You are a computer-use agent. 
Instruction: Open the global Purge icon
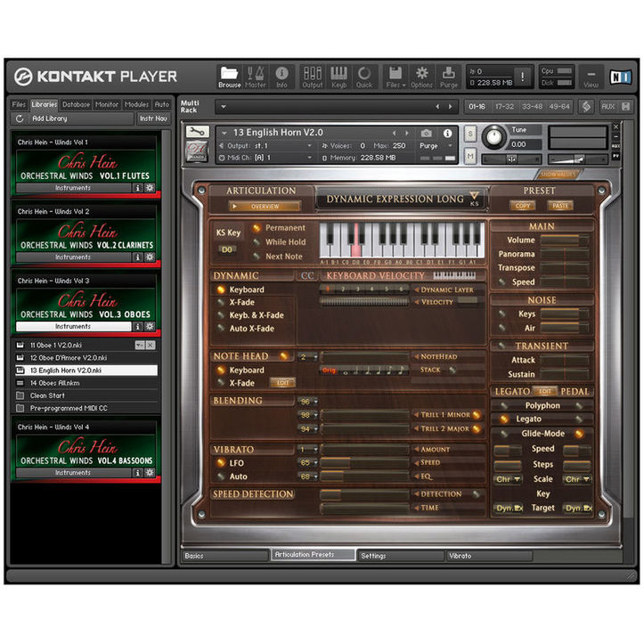click(x=449, y=77)
